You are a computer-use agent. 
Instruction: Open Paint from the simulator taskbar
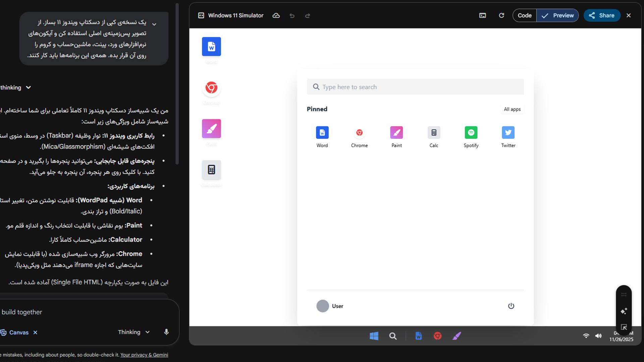pos(457,336)
